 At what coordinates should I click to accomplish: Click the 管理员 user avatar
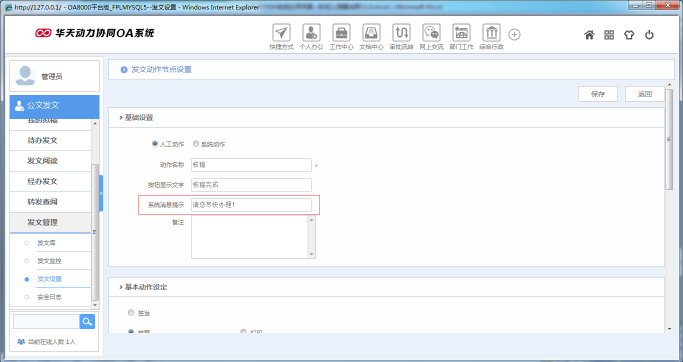pyautogui.click(x=25, y=76)
